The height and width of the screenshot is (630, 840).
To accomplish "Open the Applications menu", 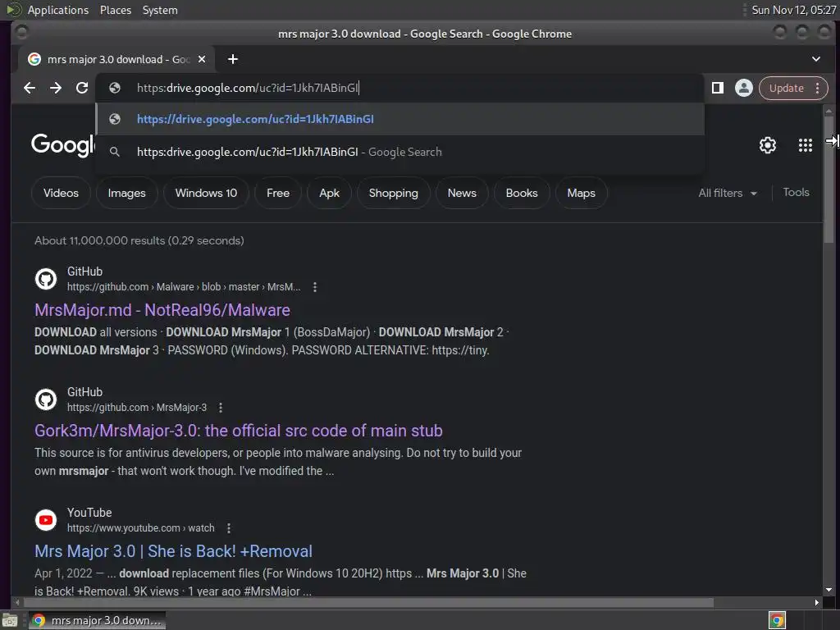I will point(58,10).
